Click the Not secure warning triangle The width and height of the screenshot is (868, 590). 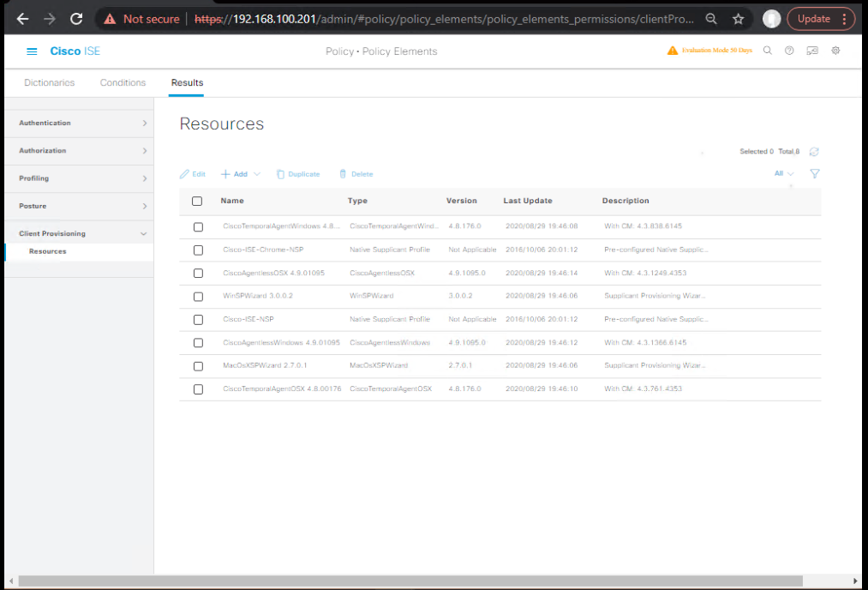click(111, 19)
